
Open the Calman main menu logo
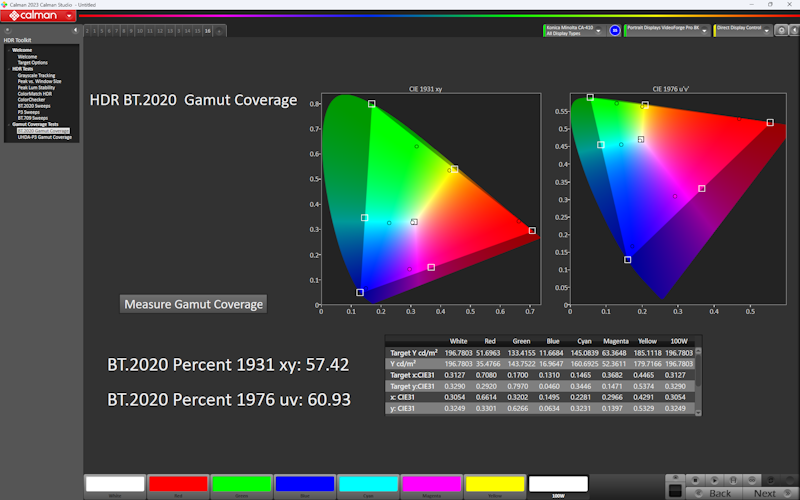(34, 16)
